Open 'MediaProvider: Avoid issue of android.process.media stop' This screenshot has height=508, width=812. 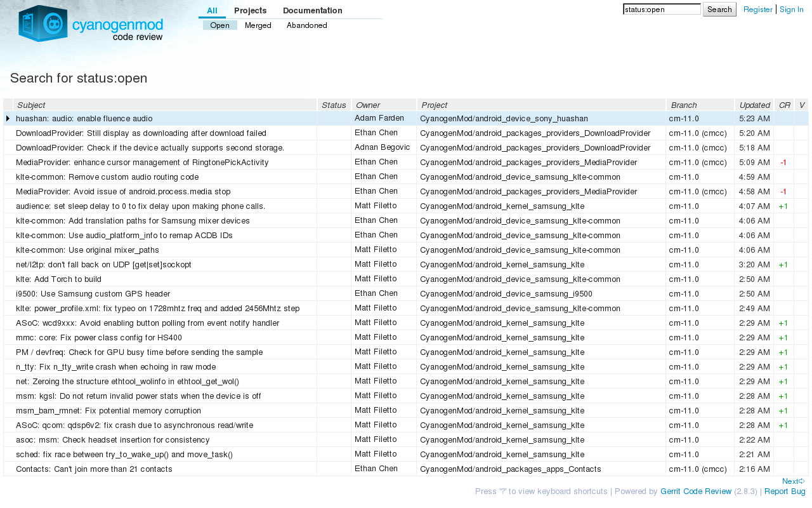click(123, 192)
